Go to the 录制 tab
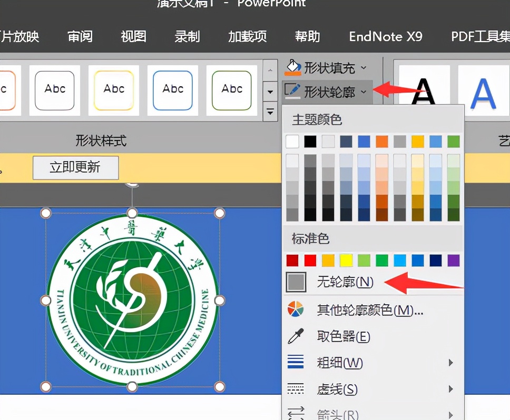The image size is (510, 420). [x=187, y=37]
